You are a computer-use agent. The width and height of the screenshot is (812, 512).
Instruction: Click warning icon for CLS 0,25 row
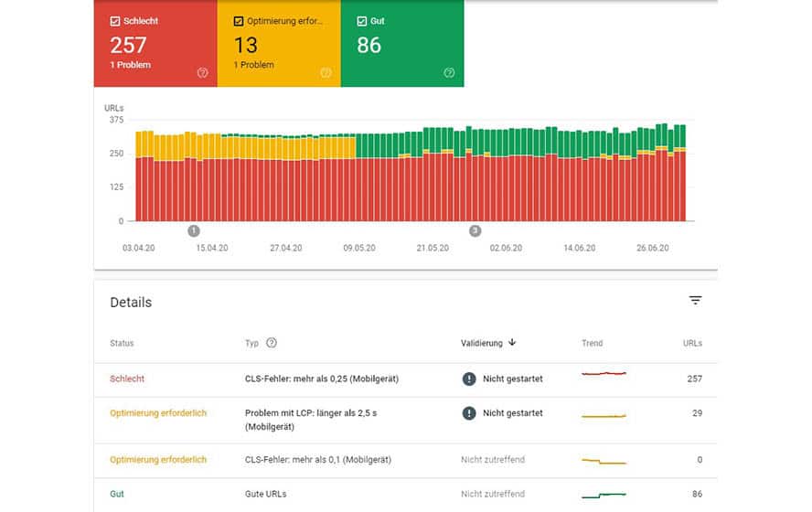pyautogui.click(x=469, y=379)
